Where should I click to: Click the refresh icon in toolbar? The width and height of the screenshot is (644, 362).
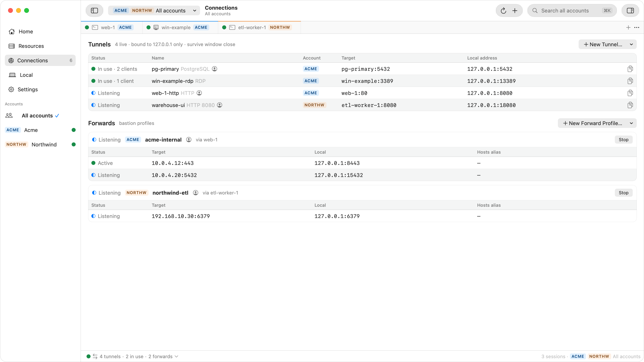503,10
